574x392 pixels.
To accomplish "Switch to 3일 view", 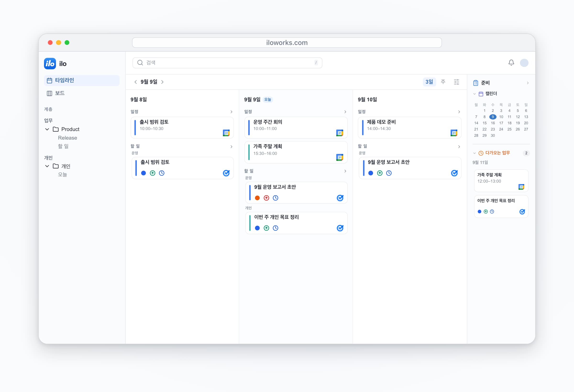I will (x=429, y=82).
